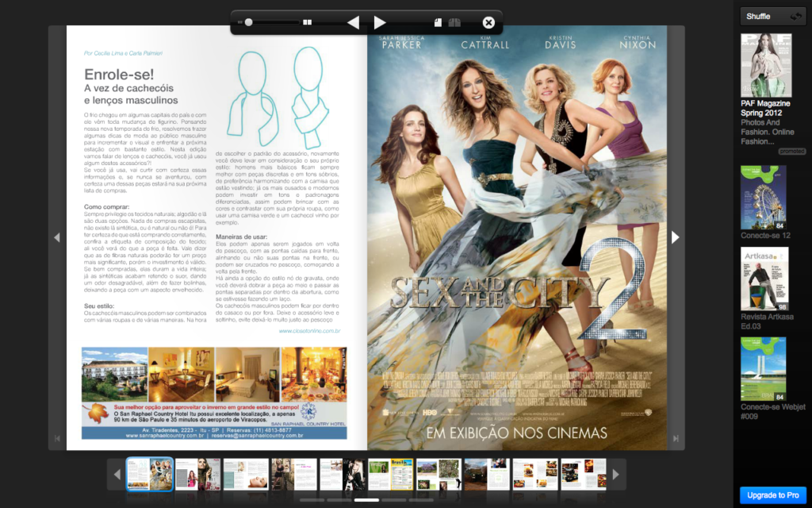Click the 'Como comprar:' subheading
Viewport: 812px width, 508px height.
(x=107, y=207)
